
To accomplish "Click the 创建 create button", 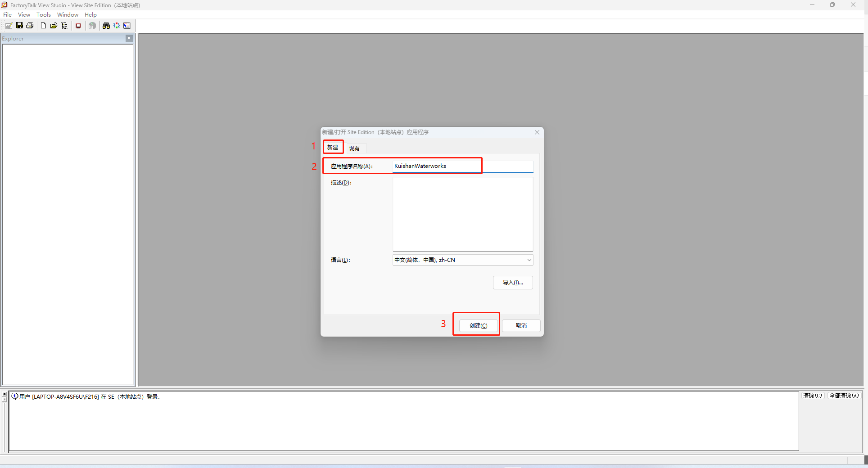I will pyautogui.click(x=478, y=325).
